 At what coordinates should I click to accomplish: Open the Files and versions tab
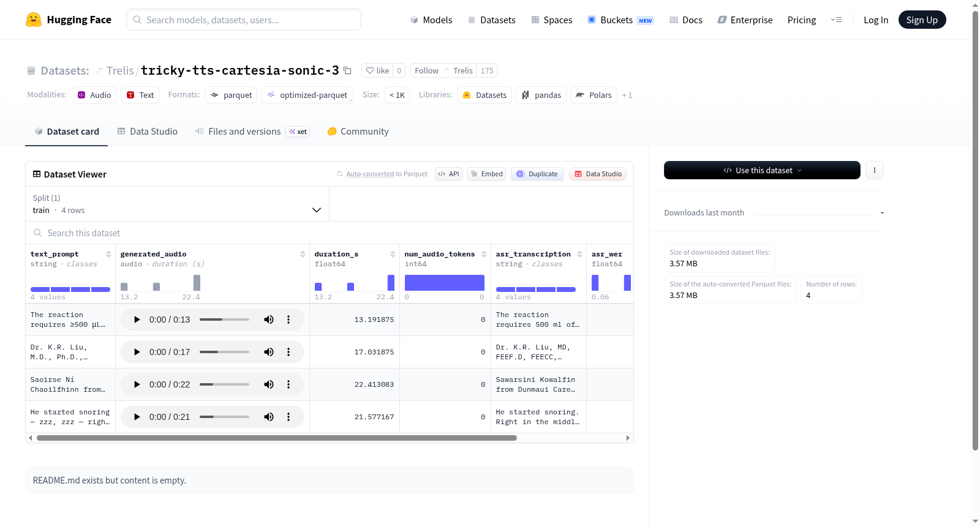tap(252, 132)
